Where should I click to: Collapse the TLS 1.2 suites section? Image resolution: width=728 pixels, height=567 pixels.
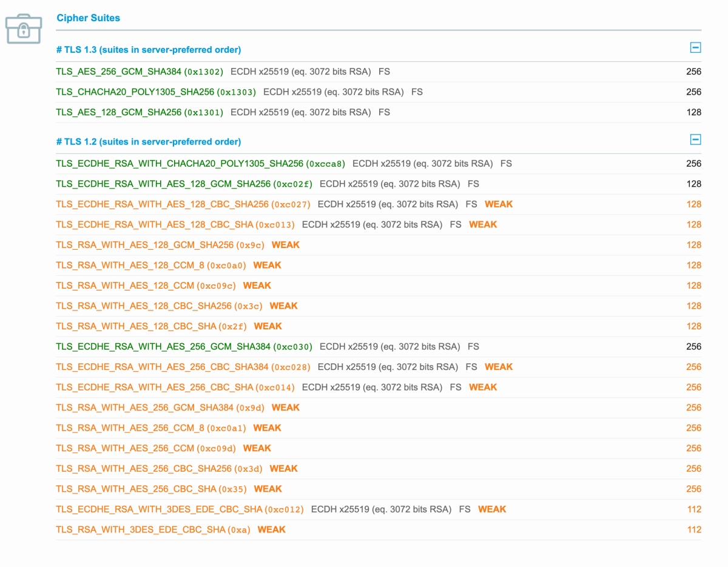(695, 140)
